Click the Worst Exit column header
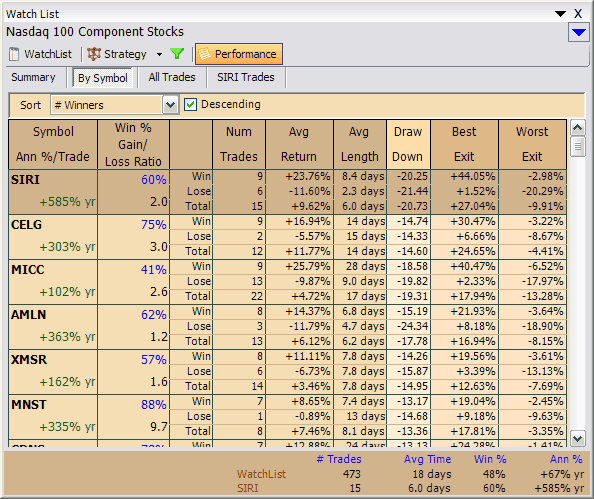Screen dimensions: 594x499 coord(532,144)
